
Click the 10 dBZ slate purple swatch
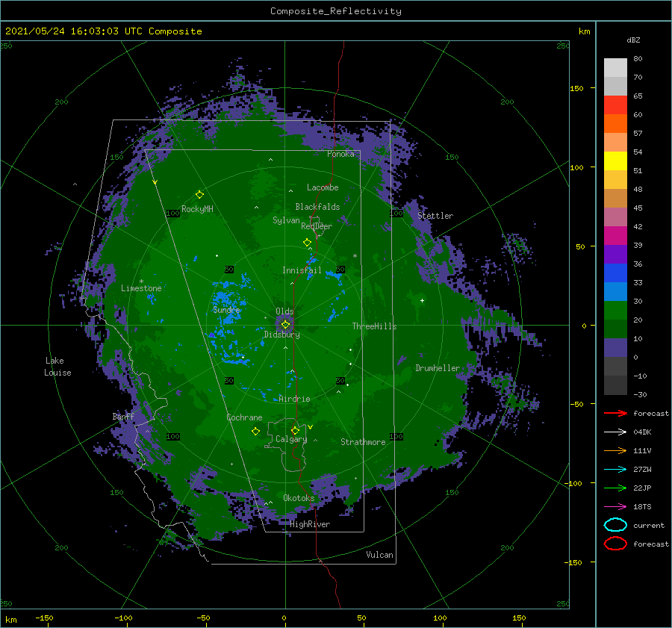615,348
